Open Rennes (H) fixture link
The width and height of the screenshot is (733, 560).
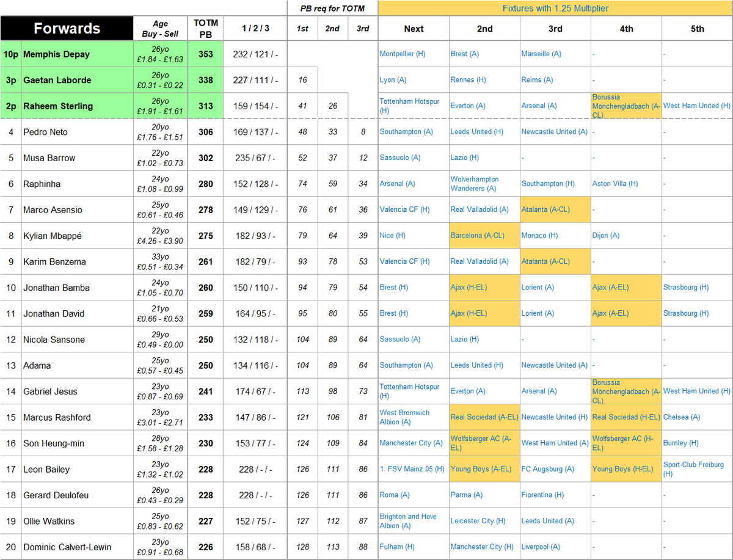tap(469, 80)
